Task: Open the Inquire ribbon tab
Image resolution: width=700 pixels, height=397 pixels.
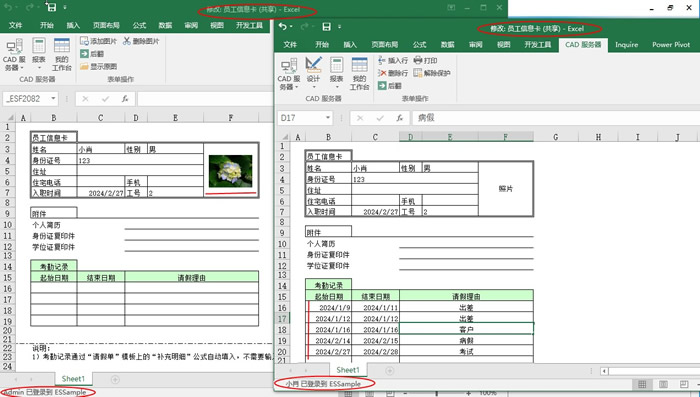Action: click(626, 45)
